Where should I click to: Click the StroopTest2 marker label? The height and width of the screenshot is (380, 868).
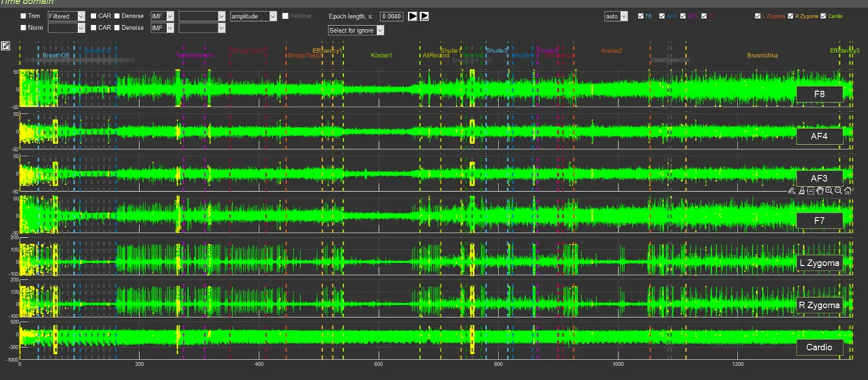coord(303,55)
